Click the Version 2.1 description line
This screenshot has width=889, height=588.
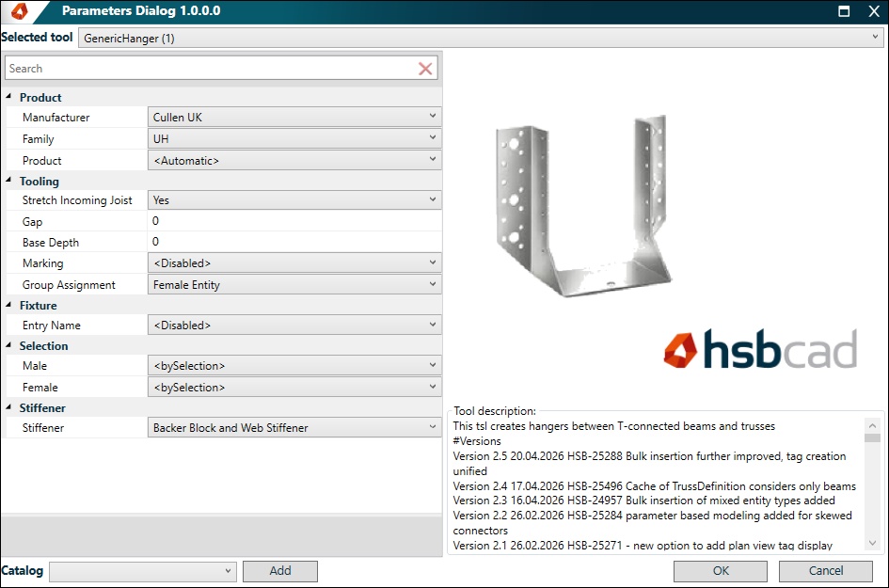[x=643, y=545]
